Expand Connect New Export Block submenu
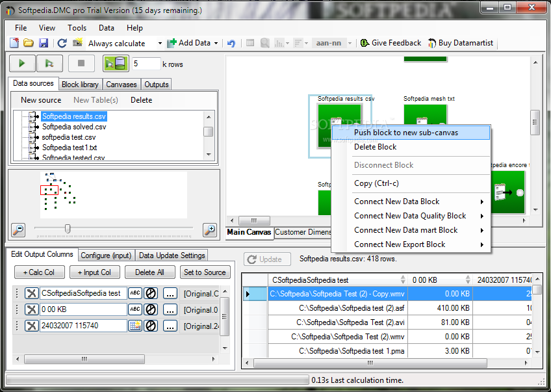Viewport: 551px width, 392px height. [482, 244]
